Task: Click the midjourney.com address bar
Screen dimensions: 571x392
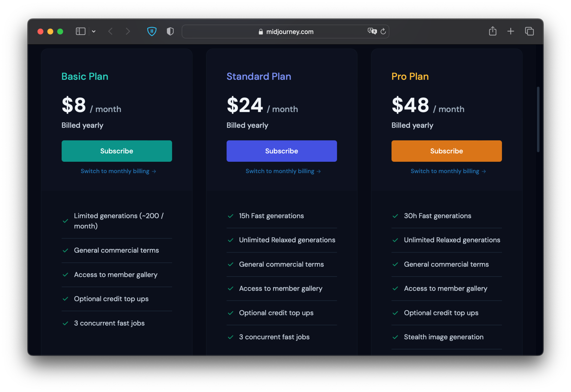Action: pyautogui.click(x=285, y=32)
